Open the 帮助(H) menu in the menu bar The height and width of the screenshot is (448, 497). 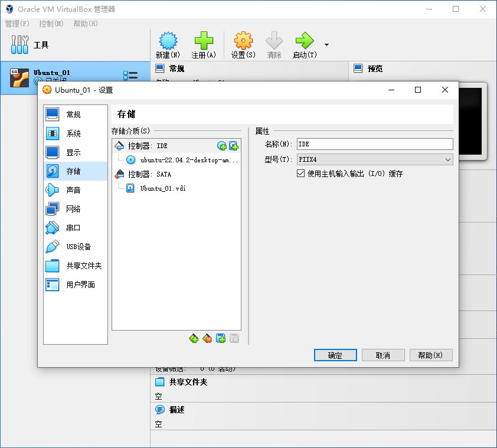[86, 24]
